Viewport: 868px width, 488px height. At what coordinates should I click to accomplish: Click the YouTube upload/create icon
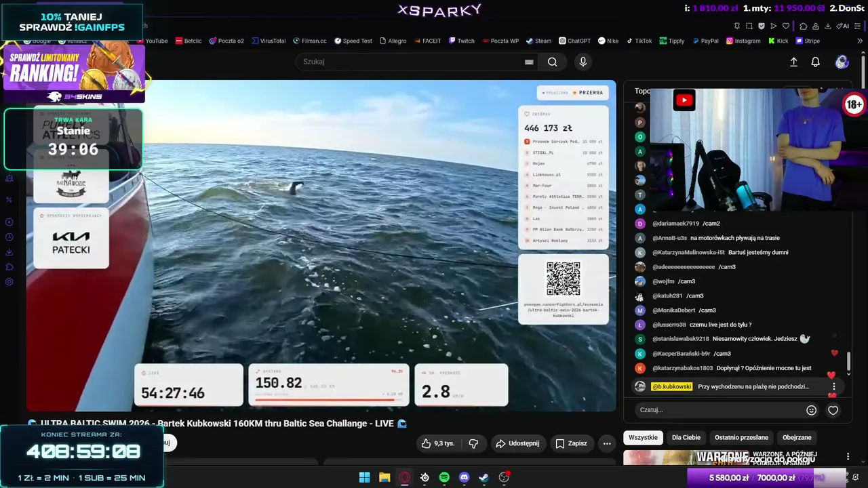(x=794, y=62)
